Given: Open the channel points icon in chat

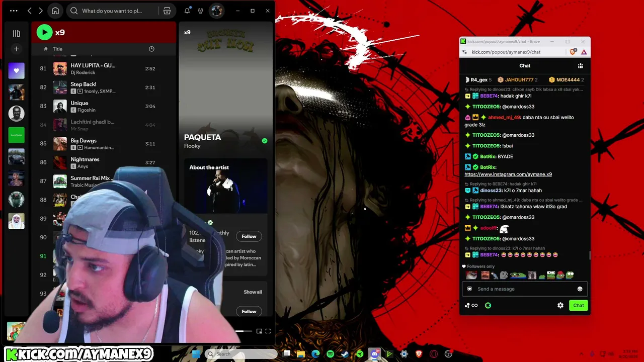Looking at the screenshot, I should pos(471,305).
